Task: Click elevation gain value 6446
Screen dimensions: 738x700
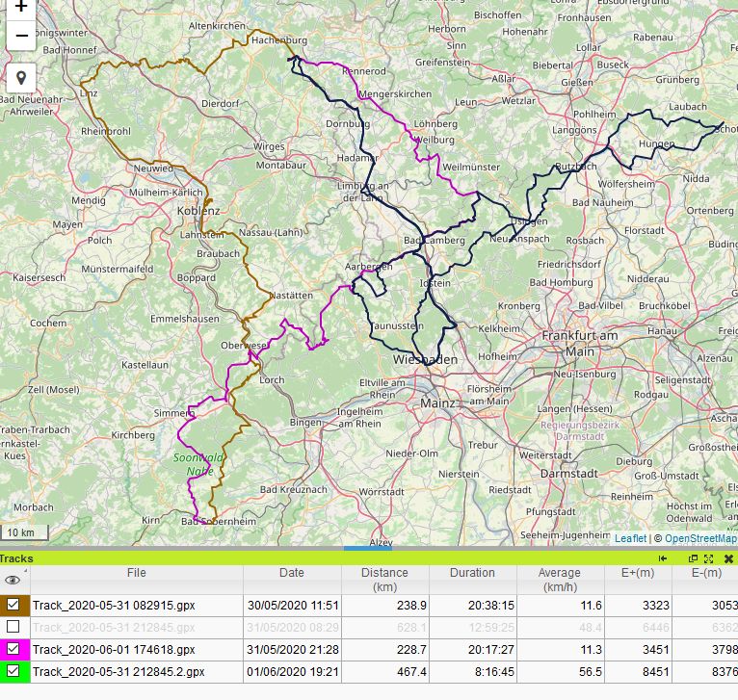Action: tap(656, 627)
